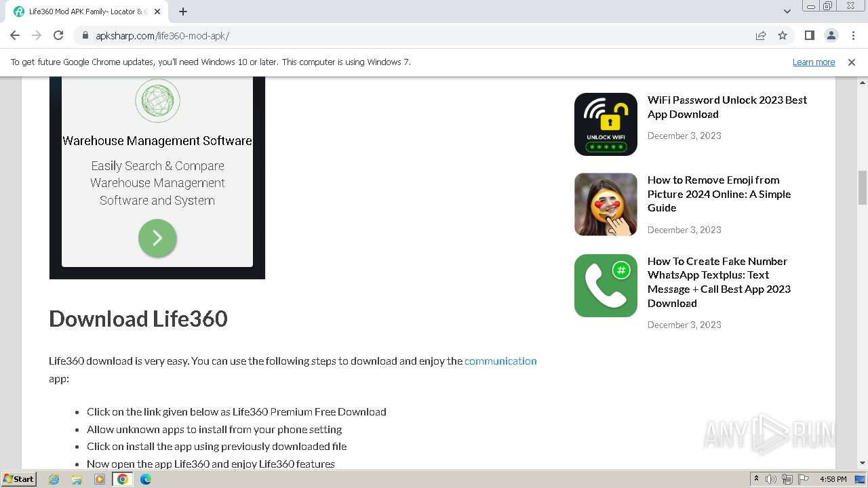This screenshot has width=868, height=488.
Task: Click the December 3, 2023 date under WiFi article
Action: [x=684, y=136]
